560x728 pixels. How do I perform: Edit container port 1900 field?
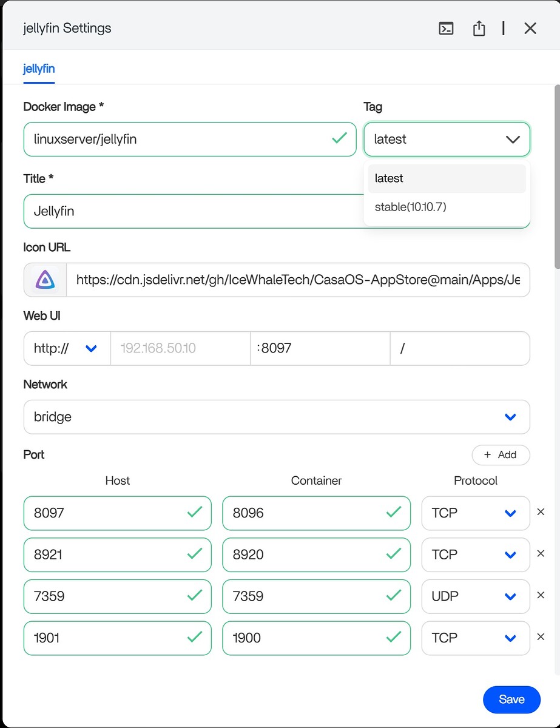(x=316, y=638)
